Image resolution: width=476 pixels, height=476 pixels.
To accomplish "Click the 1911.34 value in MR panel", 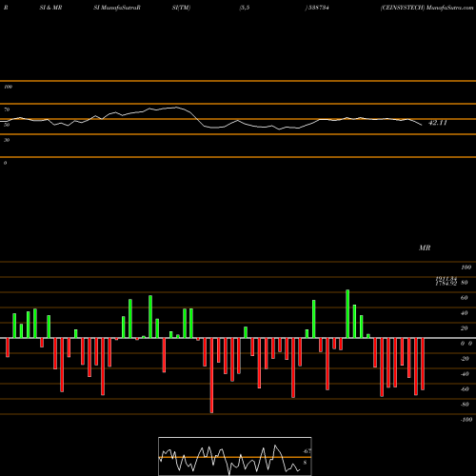I will tap(446, 278).
